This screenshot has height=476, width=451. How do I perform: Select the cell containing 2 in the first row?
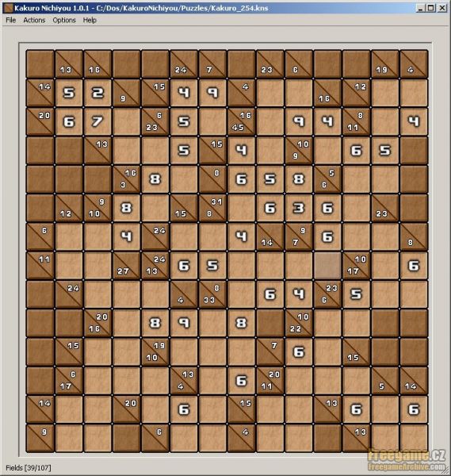[x=97, y=93]
